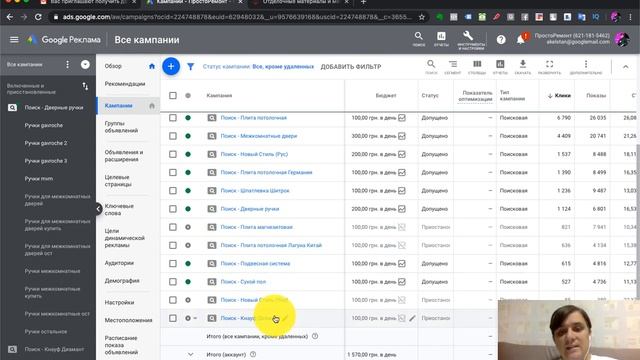Open Ключевые слова navigation item

119,210
